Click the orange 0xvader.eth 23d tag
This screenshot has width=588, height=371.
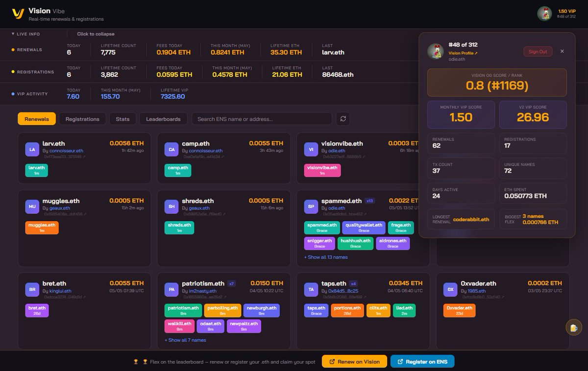click(x=459, y=310)
